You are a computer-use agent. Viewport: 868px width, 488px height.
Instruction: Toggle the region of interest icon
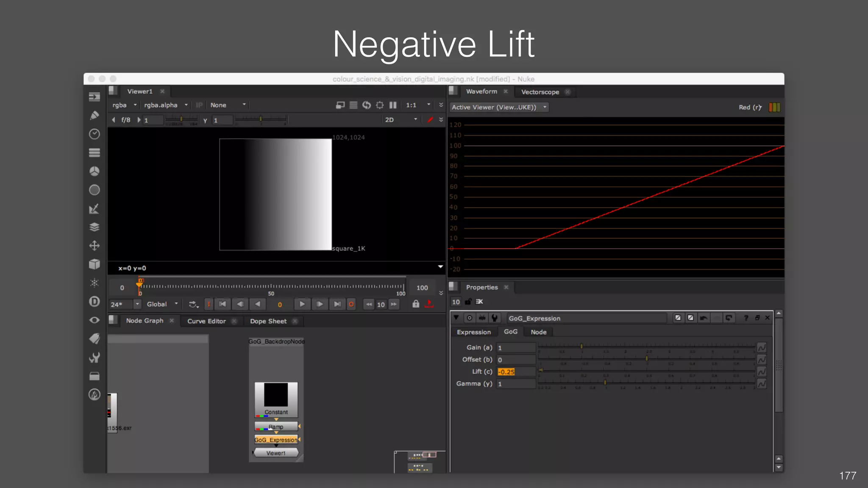pyautogui.click(x=380, y=105)
